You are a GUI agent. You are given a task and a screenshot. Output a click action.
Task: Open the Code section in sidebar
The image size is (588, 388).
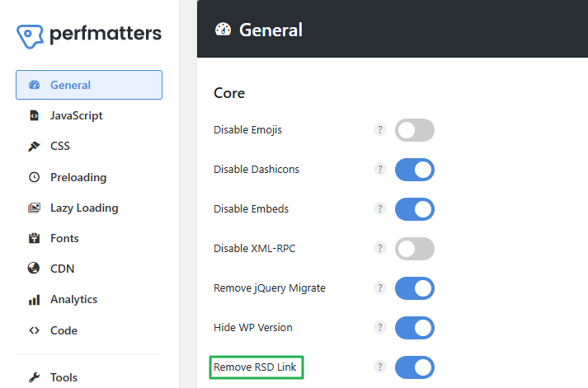click(x=64, y=330)
